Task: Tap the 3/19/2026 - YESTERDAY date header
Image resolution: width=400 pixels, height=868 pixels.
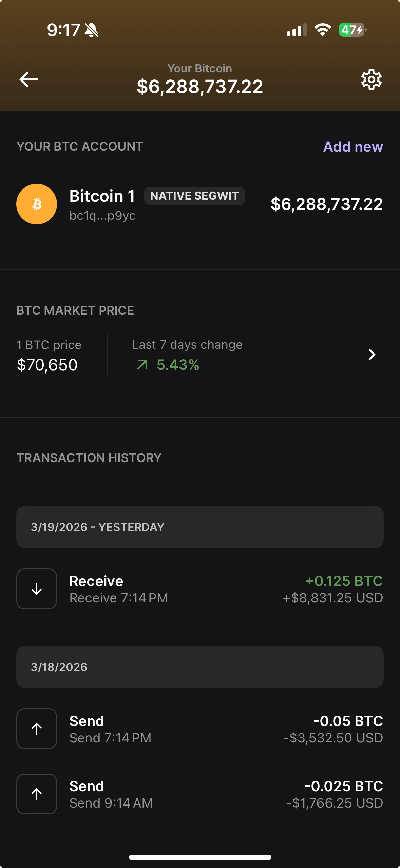Action: pyautogui.click(x=200, y=527)
